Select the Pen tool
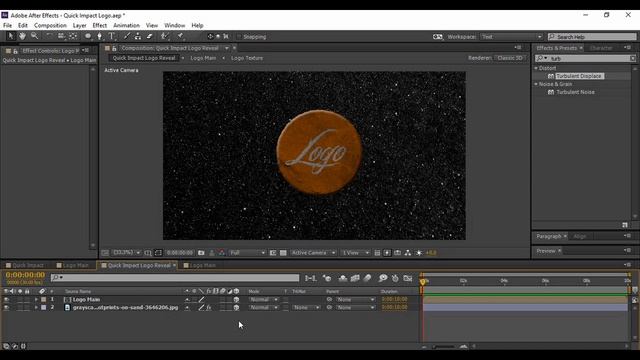The height and width of the screenshot is (360, 640). pyautogui.click(x=100, y=36)
